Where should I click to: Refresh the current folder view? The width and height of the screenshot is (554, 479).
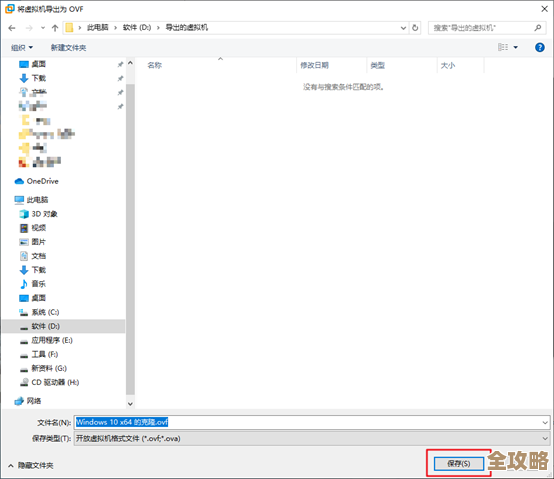[x=415, y=28]
